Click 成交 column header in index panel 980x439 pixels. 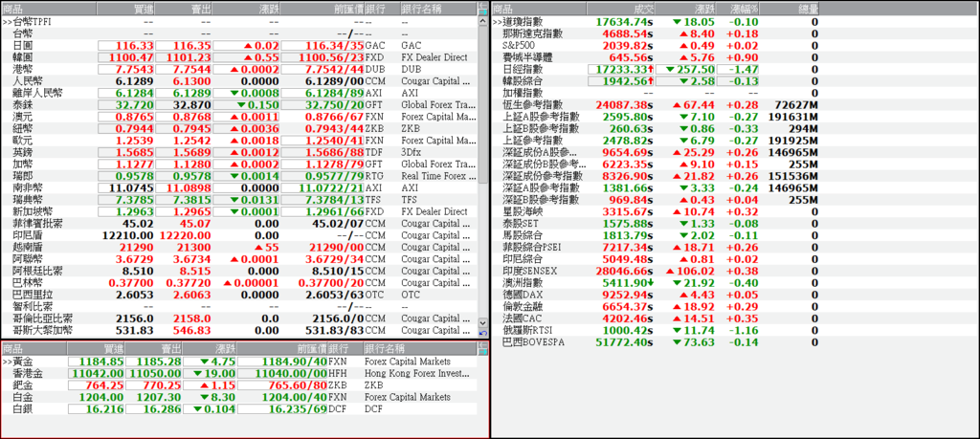tap(621, 9)
